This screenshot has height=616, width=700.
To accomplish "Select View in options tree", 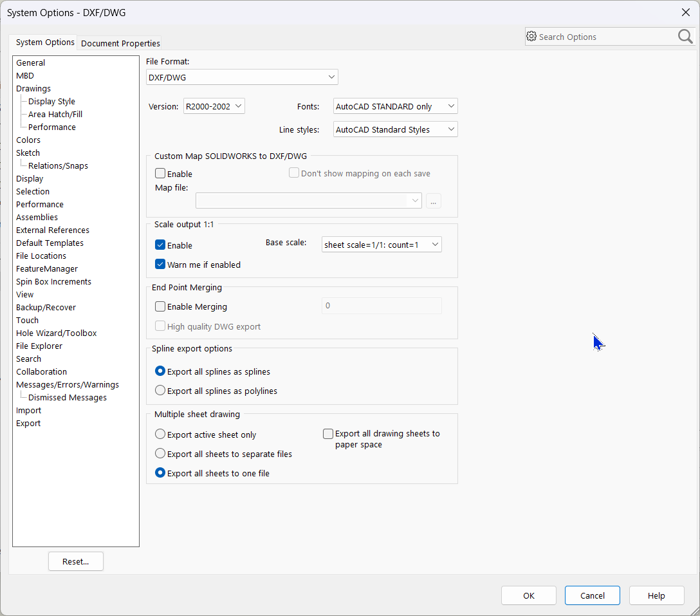I will point(24,294).
